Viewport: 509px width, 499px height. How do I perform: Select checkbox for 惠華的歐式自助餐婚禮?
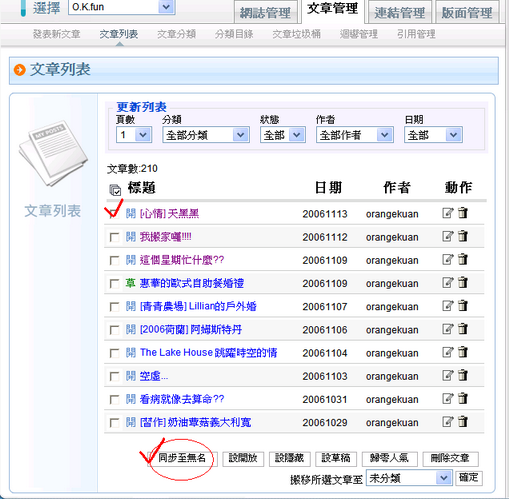pos(114,284)
